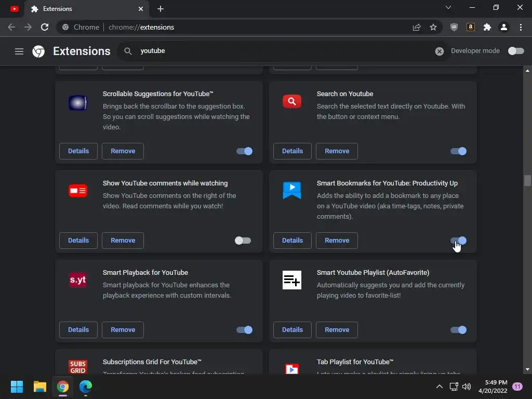Screen dimensions: 532x399
Task: Remove Smart Youtube Playlist (AutoFavorite)
Action: point(337,329)
